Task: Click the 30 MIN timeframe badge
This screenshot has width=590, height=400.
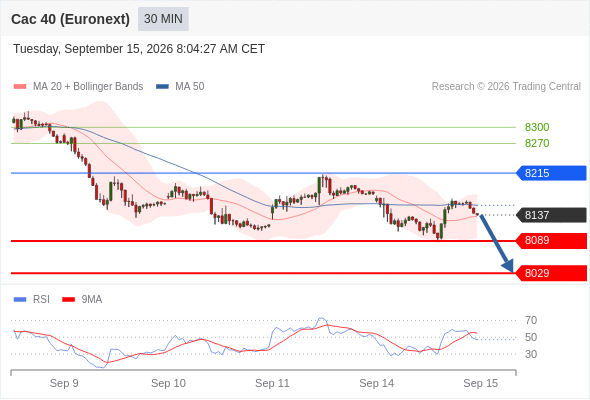Action: click(163, 19)
